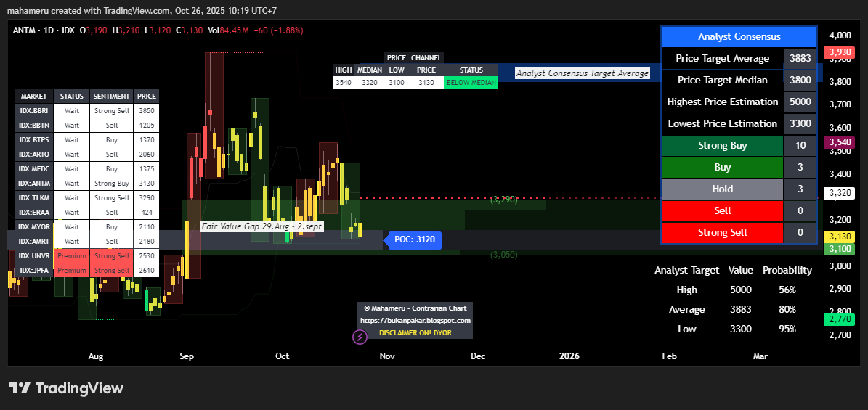Click the ANTM symbol title in chart legend
Screen dimensions: 868x410
coord(25,30)
